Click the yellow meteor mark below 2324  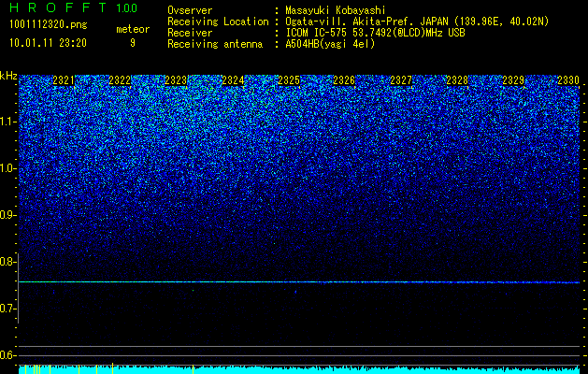[194, 369]
